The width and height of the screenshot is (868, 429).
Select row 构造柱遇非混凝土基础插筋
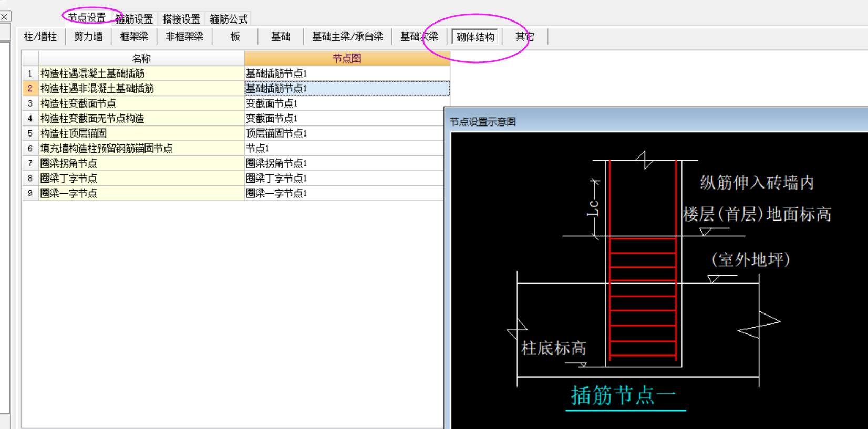point(141,88)
